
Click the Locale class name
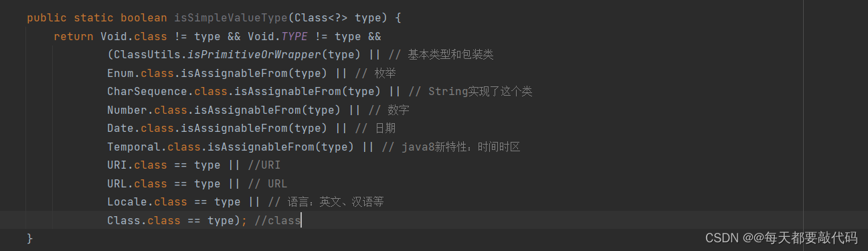[127, 201]
